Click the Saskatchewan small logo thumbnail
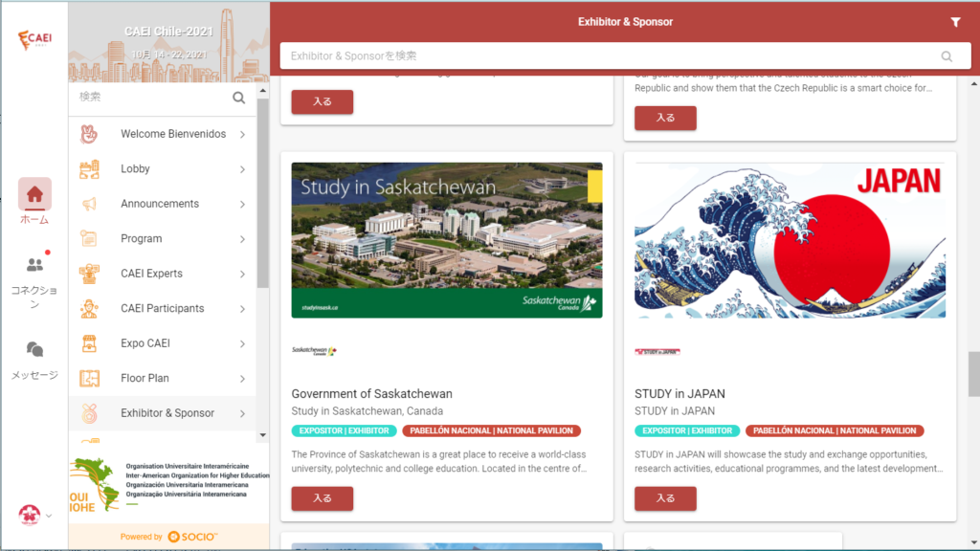Viewport: 980px width, 551px height. click(x=314, y=351)
